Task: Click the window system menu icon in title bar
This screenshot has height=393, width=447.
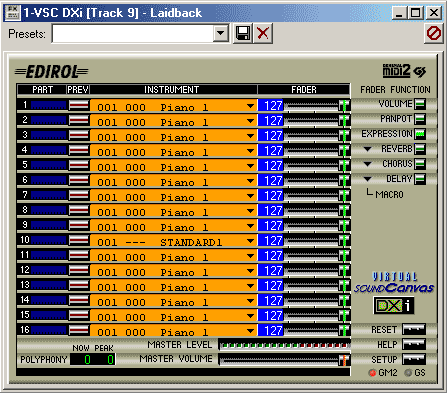Action: (x=13, y=13)
